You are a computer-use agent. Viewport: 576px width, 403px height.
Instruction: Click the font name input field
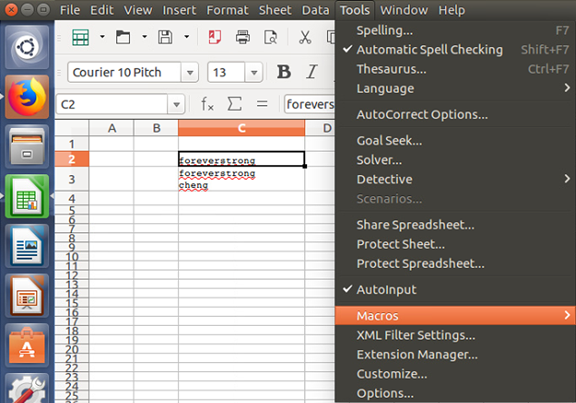click(125, 72)
